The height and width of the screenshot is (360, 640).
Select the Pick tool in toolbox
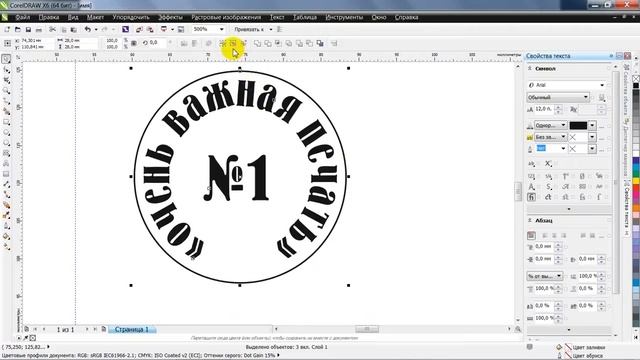(x=6, y=59)
